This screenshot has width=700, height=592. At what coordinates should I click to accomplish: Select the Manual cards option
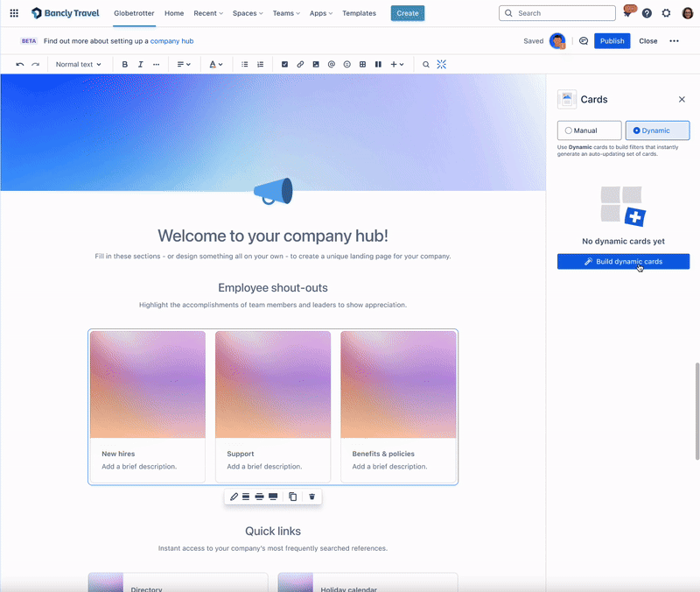[589, 130]
